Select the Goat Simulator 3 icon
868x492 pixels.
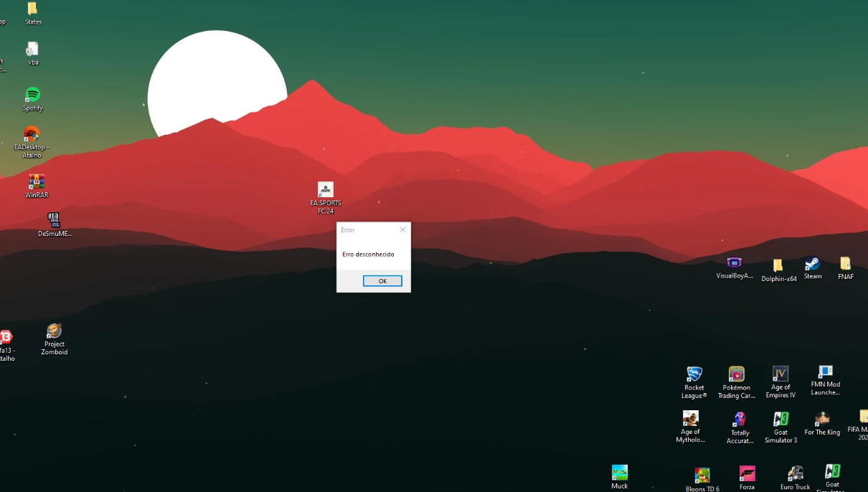point(780,420)
